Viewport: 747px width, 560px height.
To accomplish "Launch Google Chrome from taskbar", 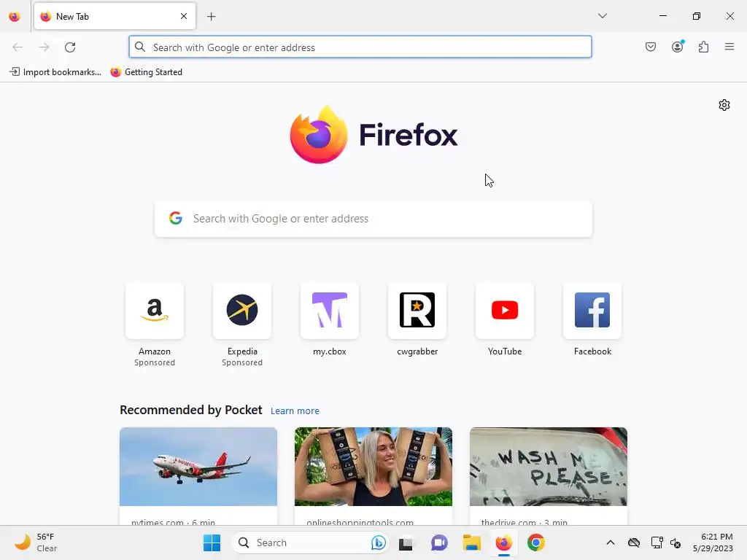I will pyautogui.click(x=536, y=542).
